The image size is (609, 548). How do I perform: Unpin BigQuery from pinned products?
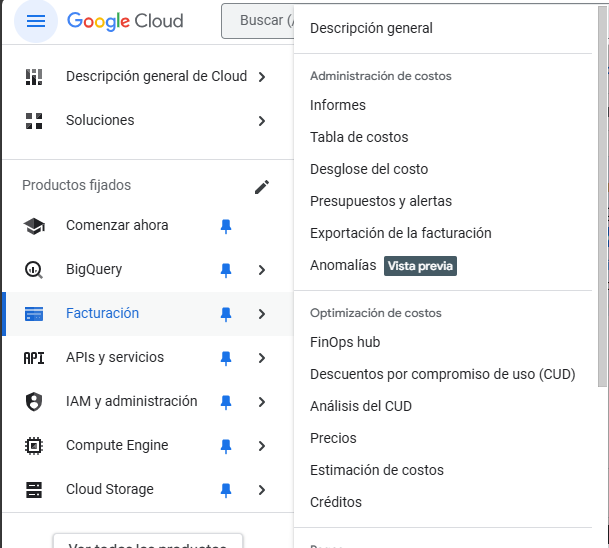click(226, 270)
